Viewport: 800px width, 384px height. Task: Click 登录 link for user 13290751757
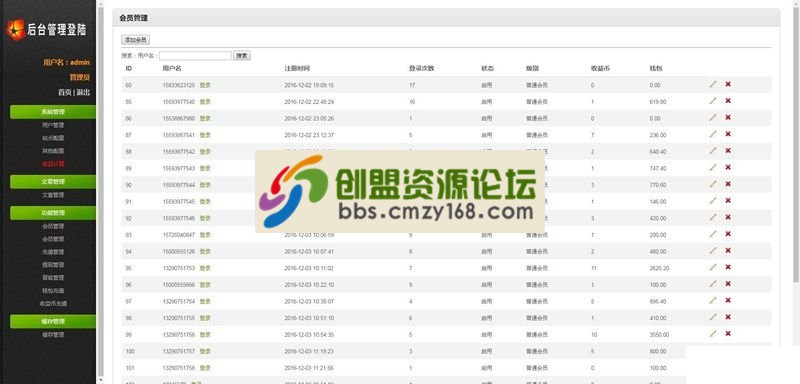205,351
